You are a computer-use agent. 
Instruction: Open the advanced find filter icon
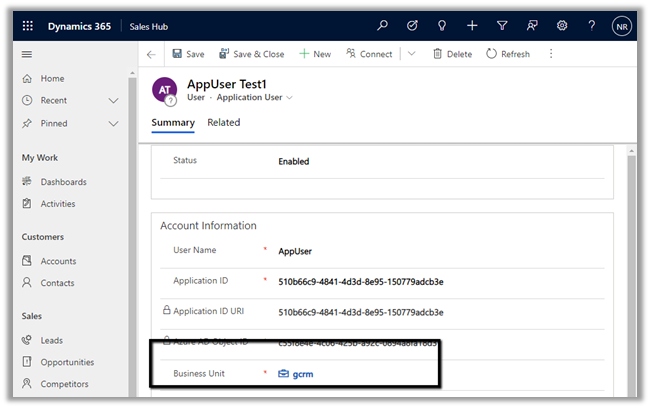pyautogui.click(x=502, y=26)
